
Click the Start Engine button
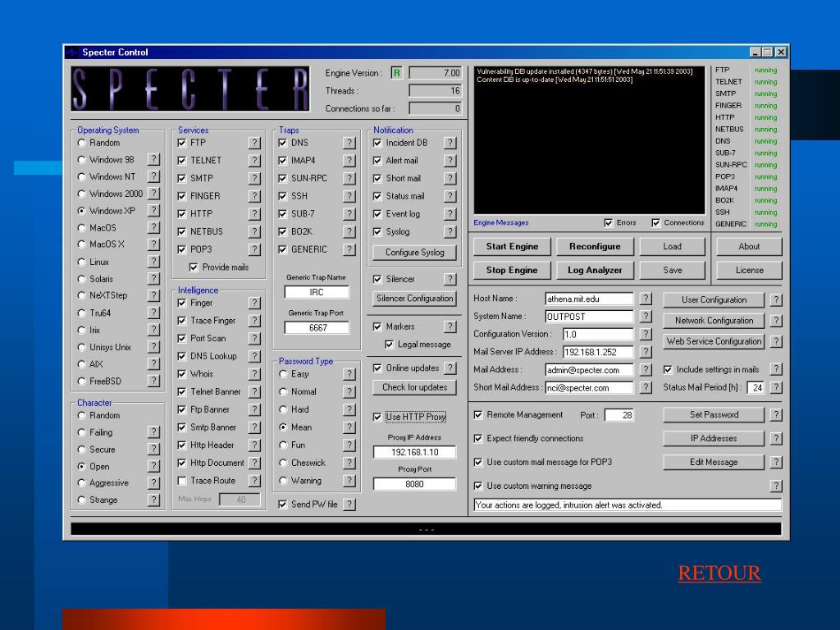[x=512, y=246]
